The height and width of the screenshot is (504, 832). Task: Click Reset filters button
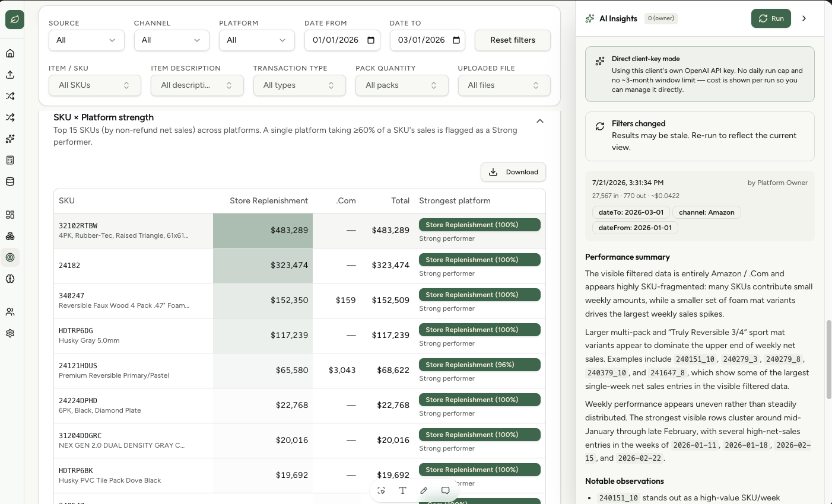[513, 40]
